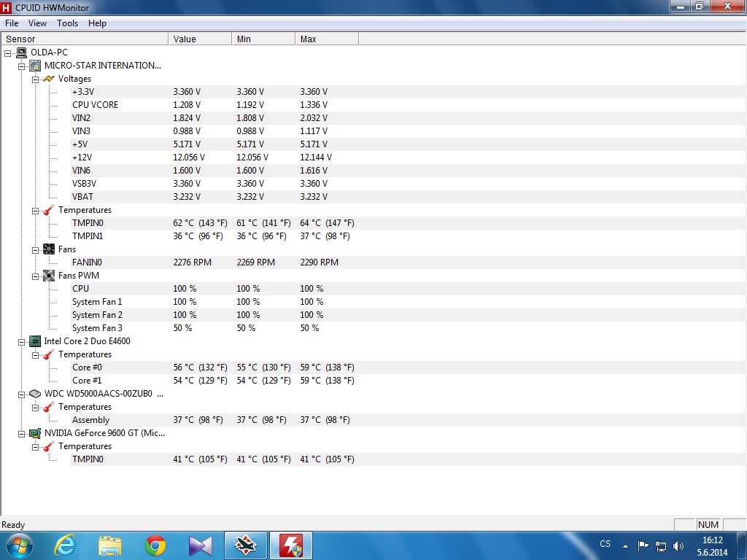This screenshot has height=560, width=747.
Task: Click the motherboard Temperatures thermometer icon
Action: (49, 210)
